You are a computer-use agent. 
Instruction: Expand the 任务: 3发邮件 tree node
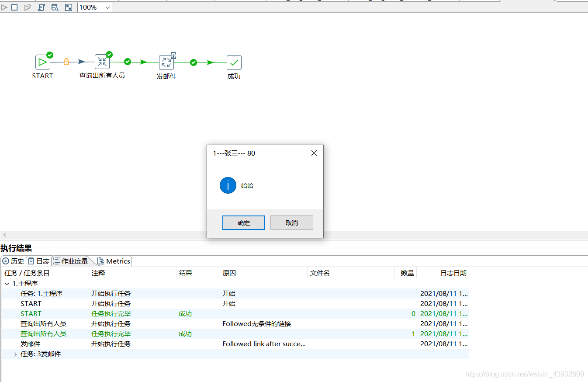coord(16,354)
